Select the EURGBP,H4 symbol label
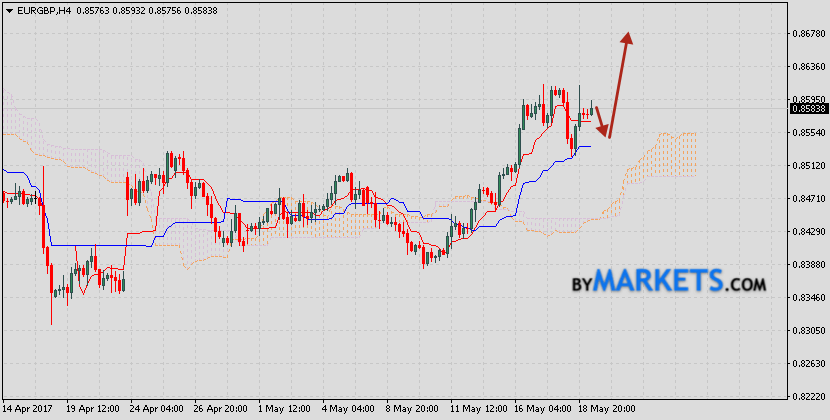830x420 pixels. click(42, 8)
